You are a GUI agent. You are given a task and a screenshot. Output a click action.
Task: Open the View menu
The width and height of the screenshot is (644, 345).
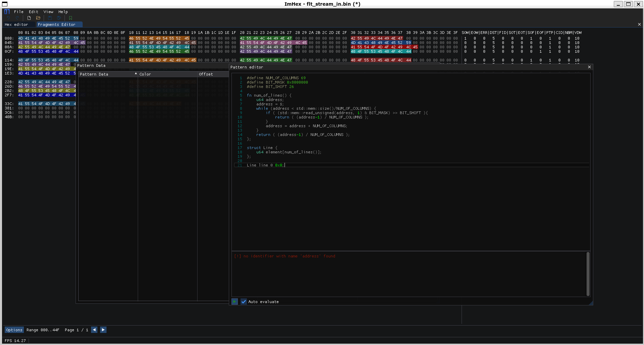(x=48, y=12)
